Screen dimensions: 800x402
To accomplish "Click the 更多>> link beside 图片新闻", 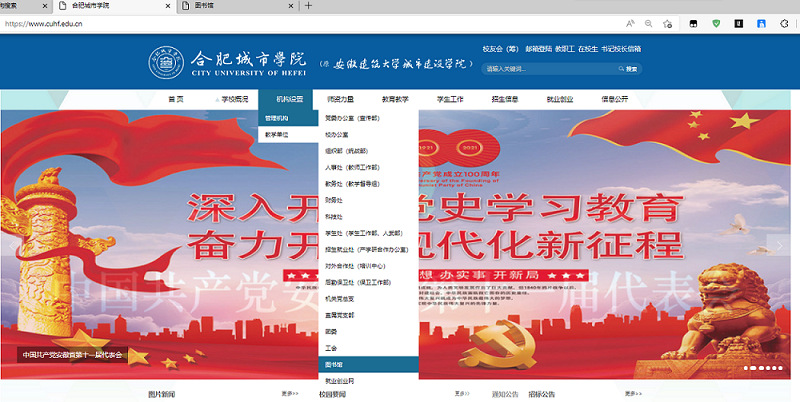I will click(290, 394).
